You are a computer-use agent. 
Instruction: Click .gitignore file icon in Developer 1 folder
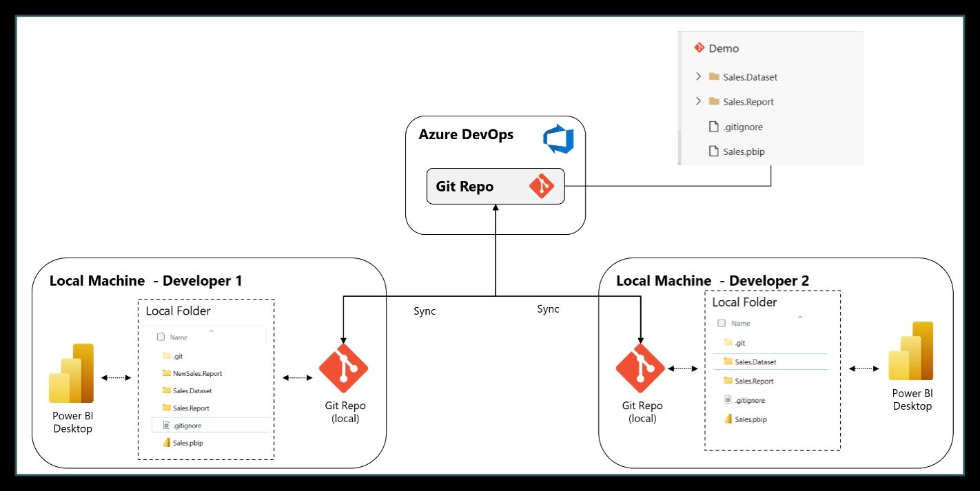pos(166,426)
